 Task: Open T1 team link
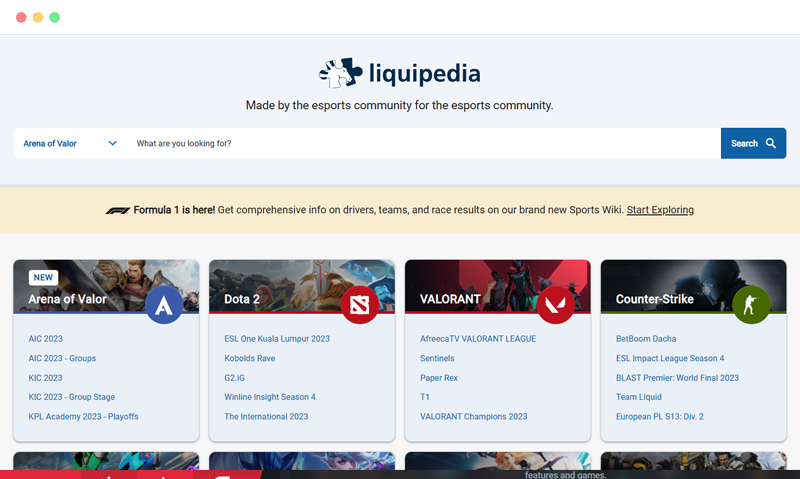click(424, 397)
